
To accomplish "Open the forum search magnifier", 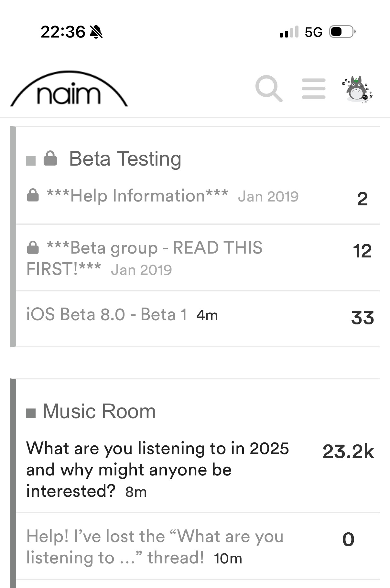I will (x=269, y=88).
